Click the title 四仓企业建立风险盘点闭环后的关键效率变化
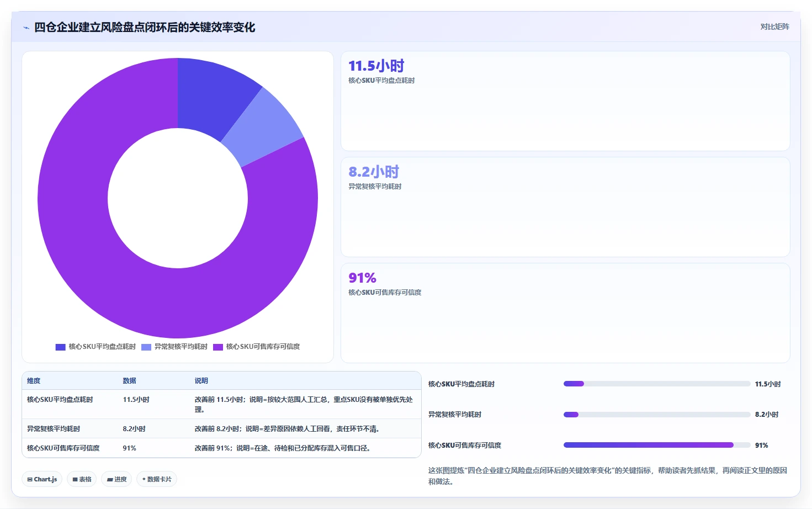812x509 pixels. (x=145, y=28)
